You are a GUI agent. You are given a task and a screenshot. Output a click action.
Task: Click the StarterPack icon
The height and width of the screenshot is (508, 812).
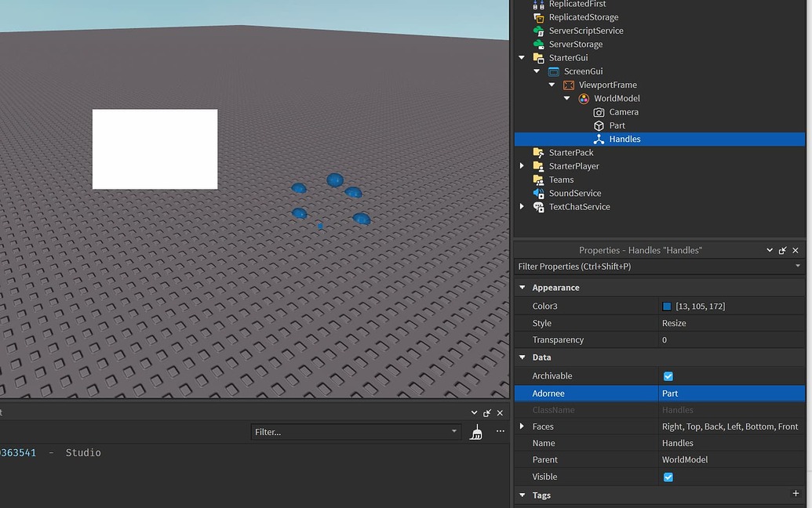[x=538, y=152]
